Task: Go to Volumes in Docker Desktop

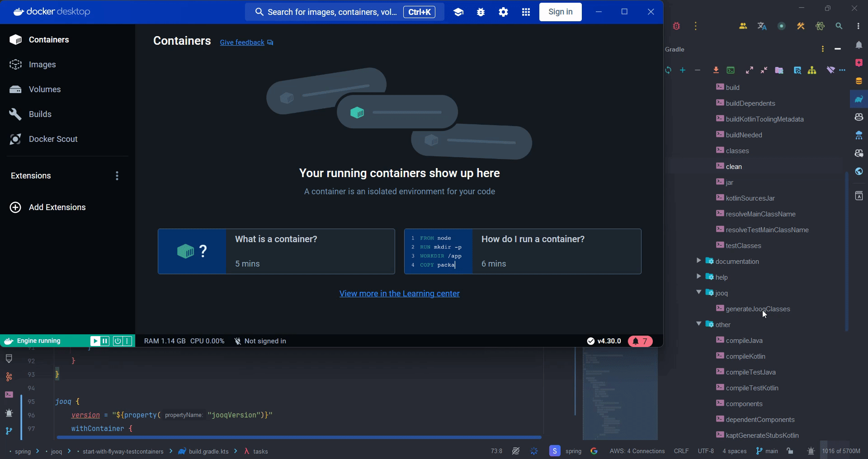Action: 35,89
